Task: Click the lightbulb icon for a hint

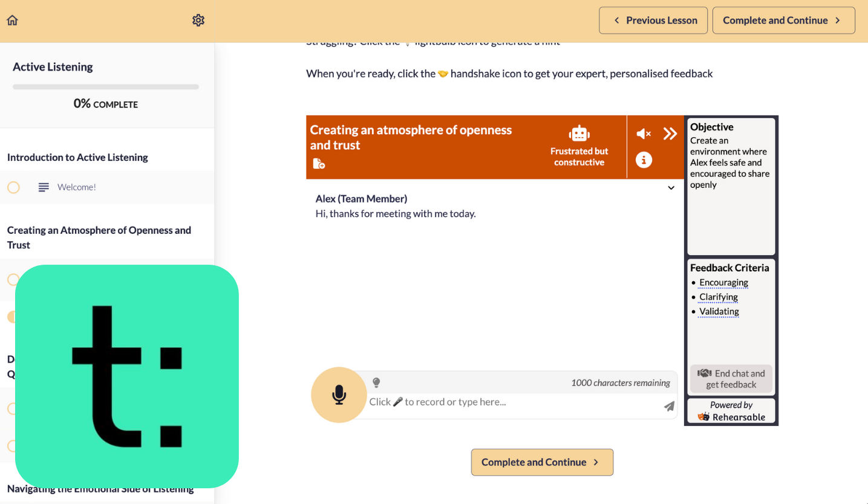Action: 376,383
